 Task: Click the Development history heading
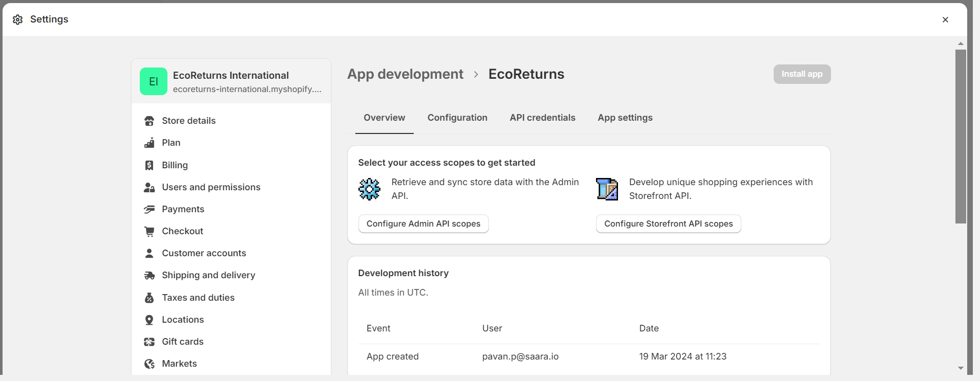click(403, 273)
